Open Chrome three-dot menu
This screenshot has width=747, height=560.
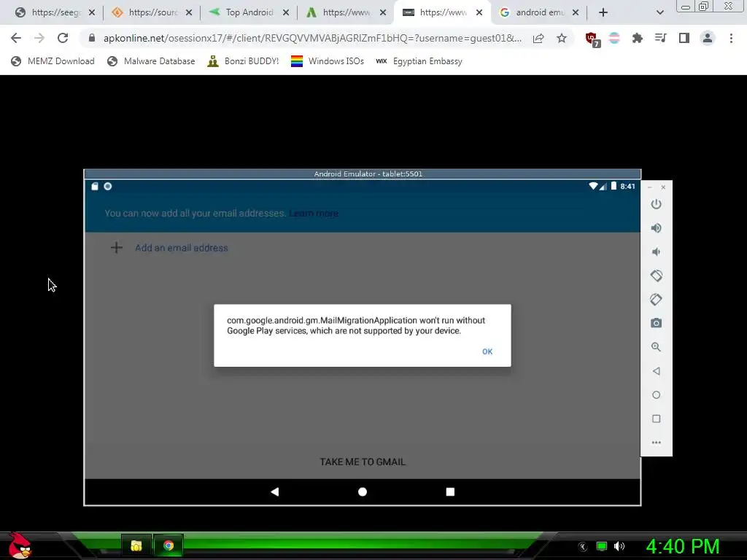pos(731,38)
